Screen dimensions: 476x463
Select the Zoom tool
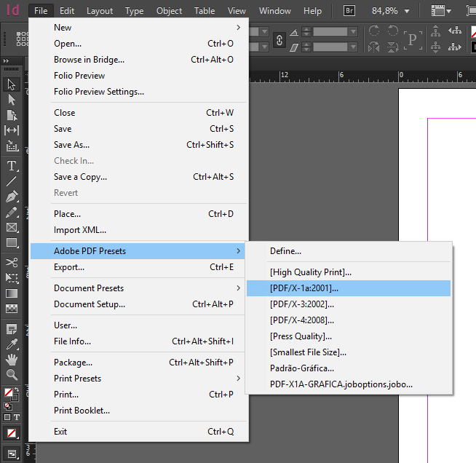[12, 375]
